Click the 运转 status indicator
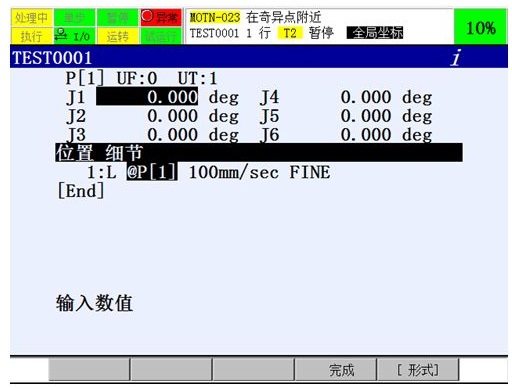This screenshot has width=512, height=390. click(x=117, y=36)
